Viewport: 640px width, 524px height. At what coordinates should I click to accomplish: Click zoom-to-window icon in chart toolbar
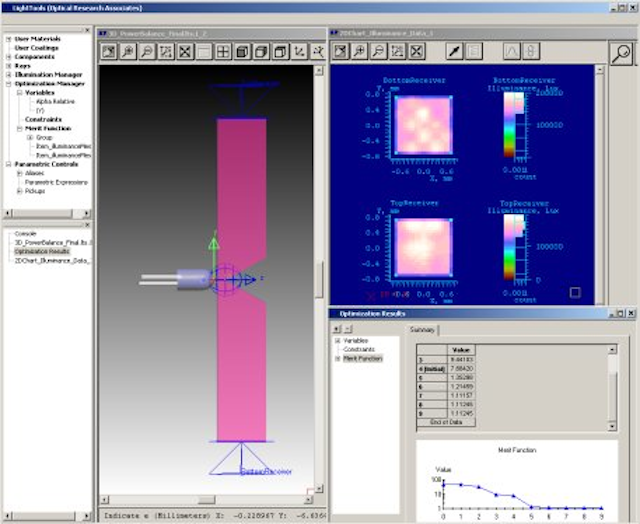tap(398, 51)
